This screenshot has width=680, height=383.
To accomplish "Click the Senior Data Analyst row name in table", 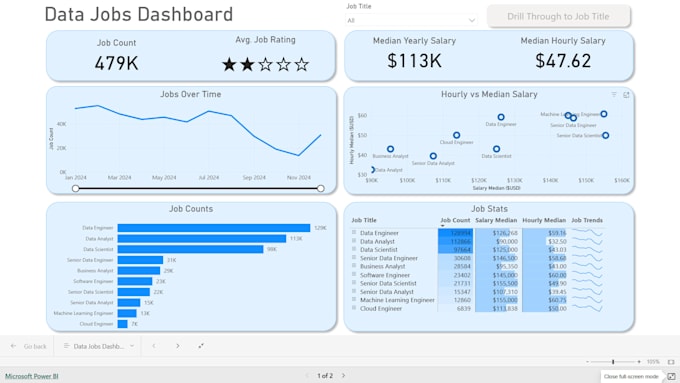I will coord(387,291).
